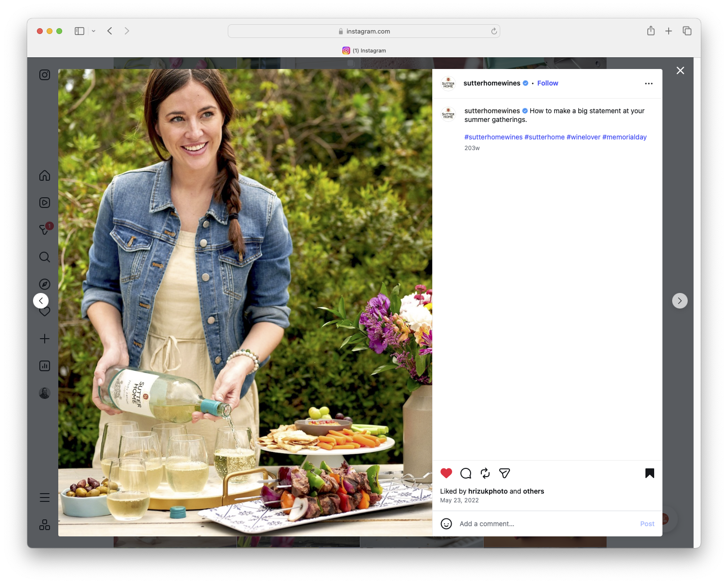This screenshot has height=584, width=728.
Task: Show the next post using the right arrow
Action: pyautogui.click(x=680, y=300)
